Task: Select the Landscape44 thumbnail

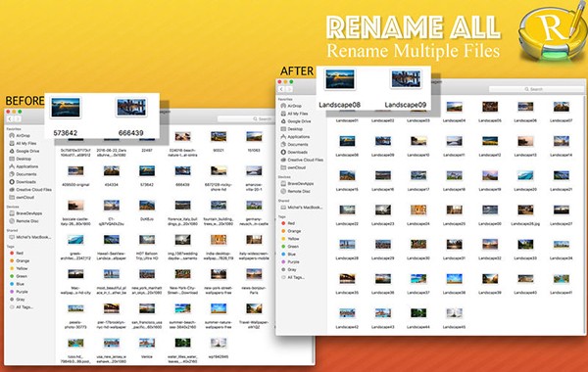Action: [418, 313]
